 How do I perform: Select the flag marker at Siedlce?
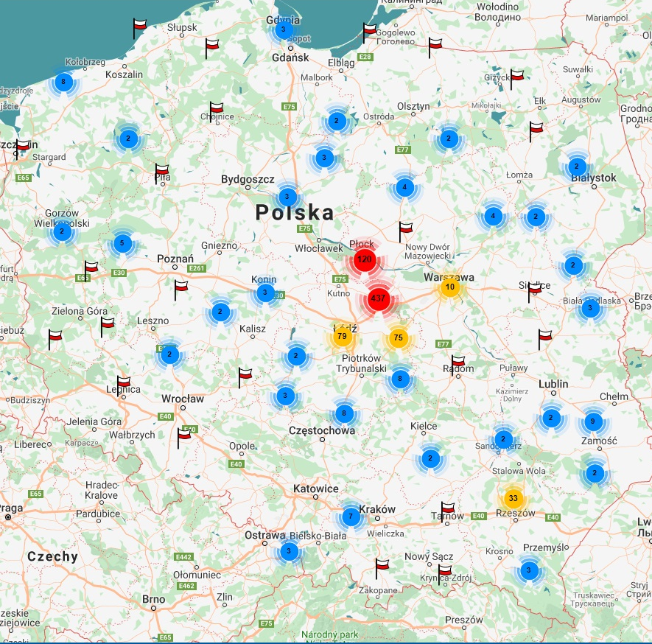coord(534,293)
